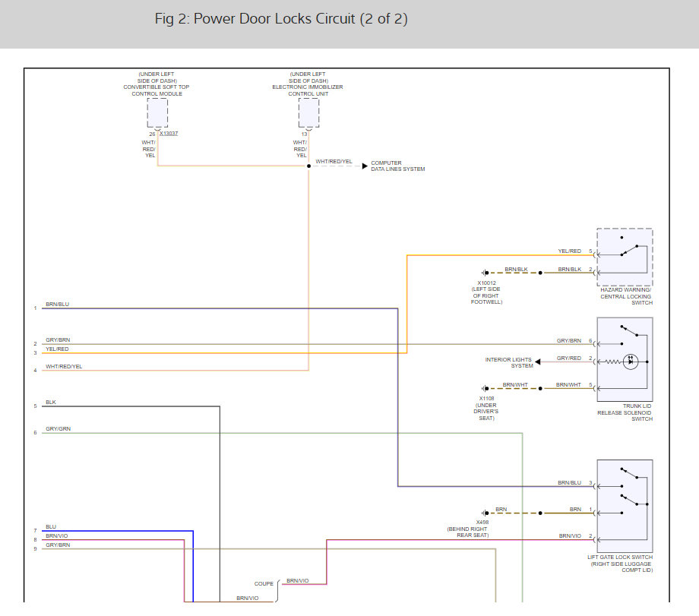Click the X498 ground symbol
Screen dimensions: 699x616
point(485,513)
